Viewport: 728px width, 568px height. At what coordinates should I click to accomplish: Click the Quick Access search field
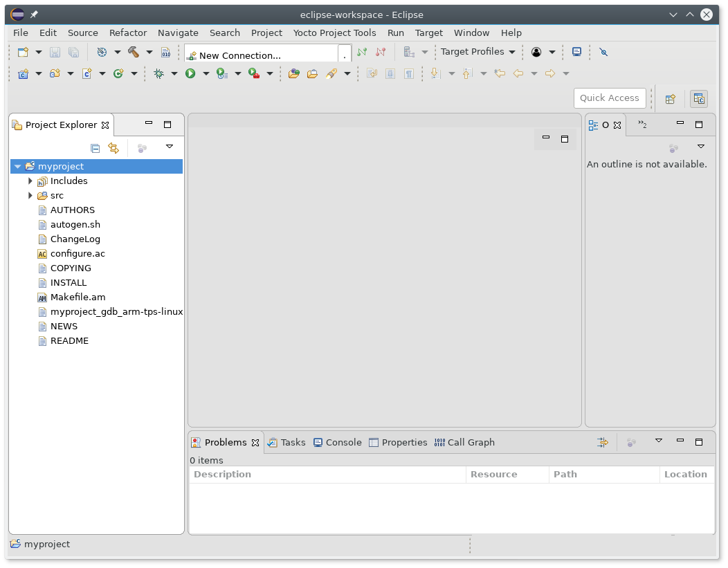[x=609, y=98]
